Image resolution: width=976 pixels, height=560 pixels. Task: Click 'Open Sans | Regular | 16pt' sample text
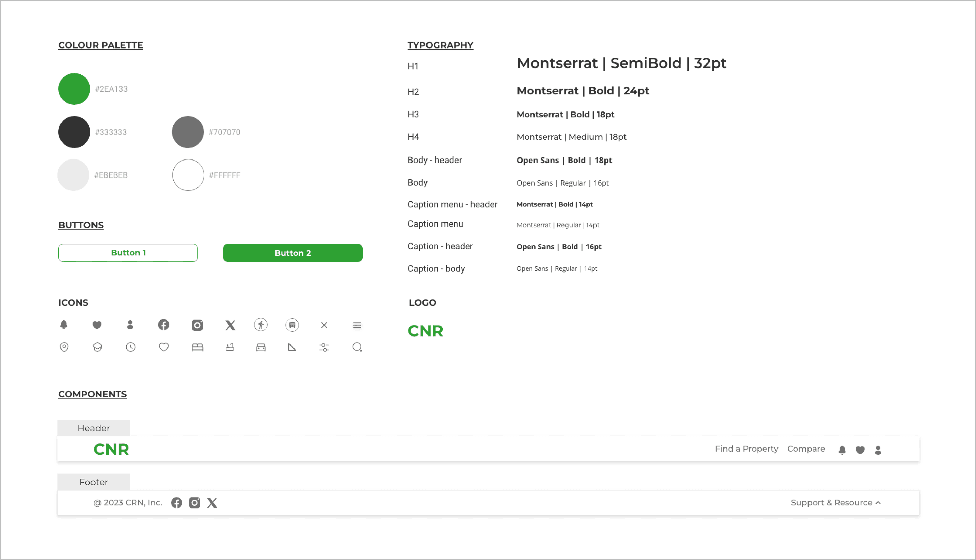[563, 183]
